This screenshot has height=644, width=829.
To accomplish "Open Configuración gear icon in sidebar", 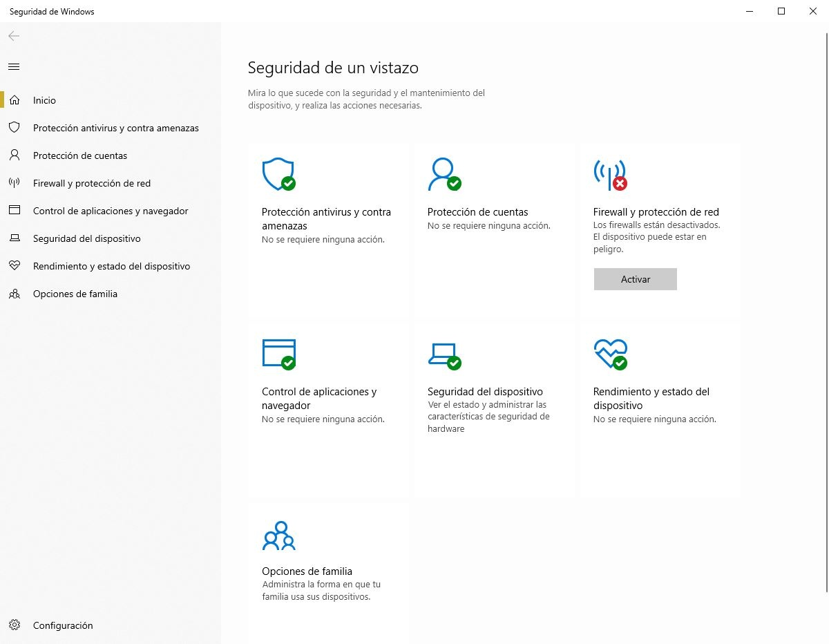I will pyautogui.click(x=15, y=625).
